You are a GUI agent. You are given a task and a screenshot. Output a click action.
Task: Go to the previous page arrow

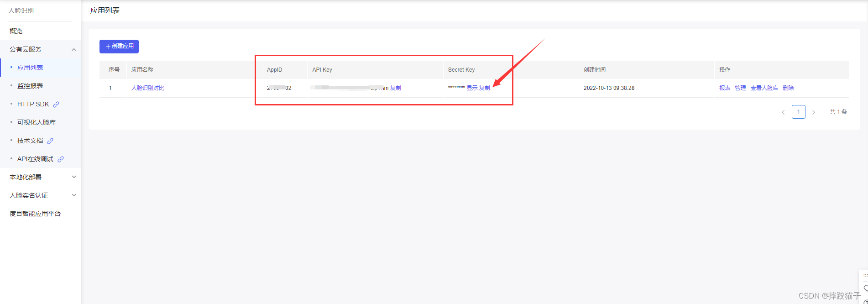(x=783, y=112)
